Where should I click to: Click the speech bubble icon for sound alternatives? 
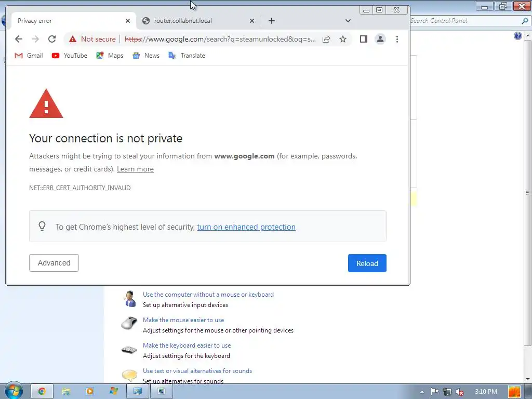[x=129, y=375]
